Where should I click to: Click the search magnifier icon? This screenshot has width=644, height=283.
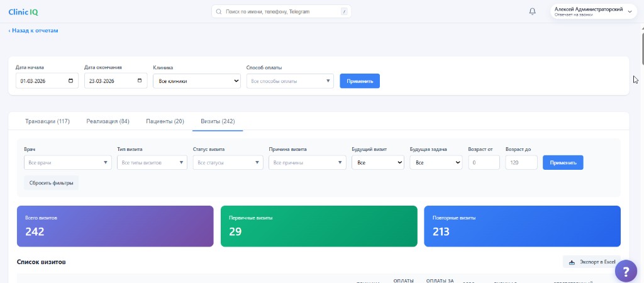[x=219, y=11]
